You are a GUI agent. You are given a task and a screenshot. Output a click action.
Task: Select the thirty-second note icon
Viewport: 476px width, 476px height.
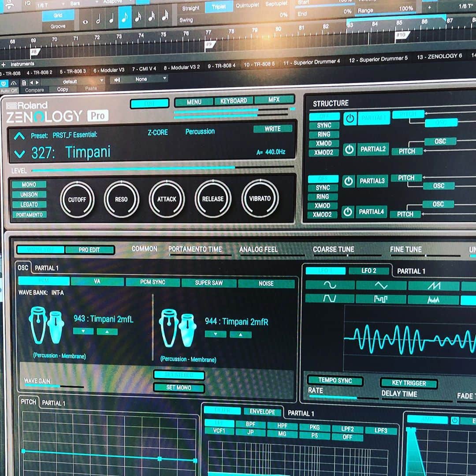click(151, 15)
